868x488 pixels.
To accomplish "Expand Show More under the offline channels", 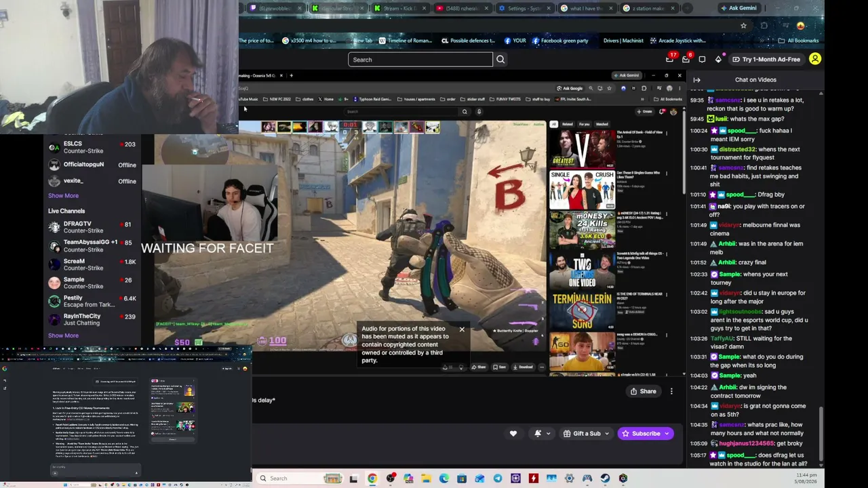I will (63, 196).
